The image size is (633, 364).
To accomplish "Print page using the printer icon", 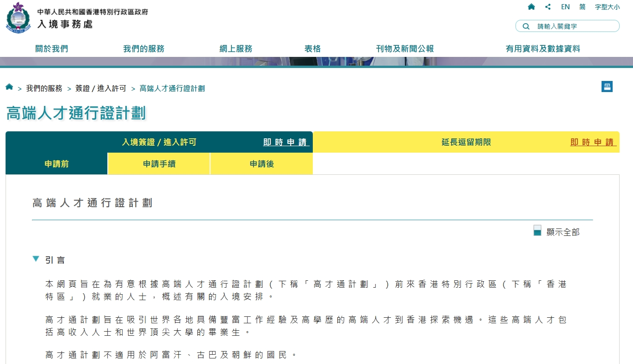I will click(x=607, y=86).
